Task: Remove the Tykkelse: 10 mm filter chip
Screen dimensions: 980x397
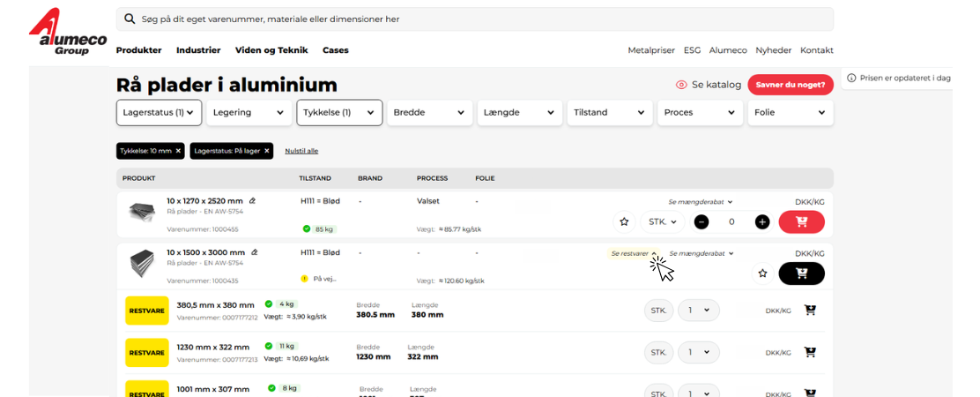Action: point(178,151)
